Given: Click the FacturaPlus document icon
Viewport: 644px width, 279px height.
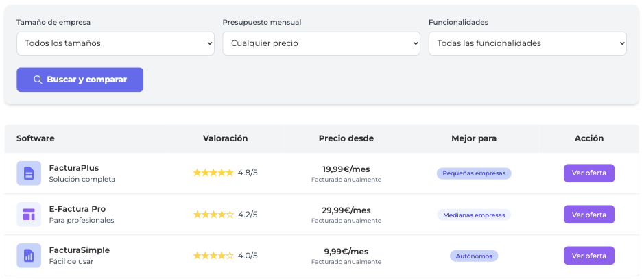Looking at the screenshot, I should click(x=29, y=173).
